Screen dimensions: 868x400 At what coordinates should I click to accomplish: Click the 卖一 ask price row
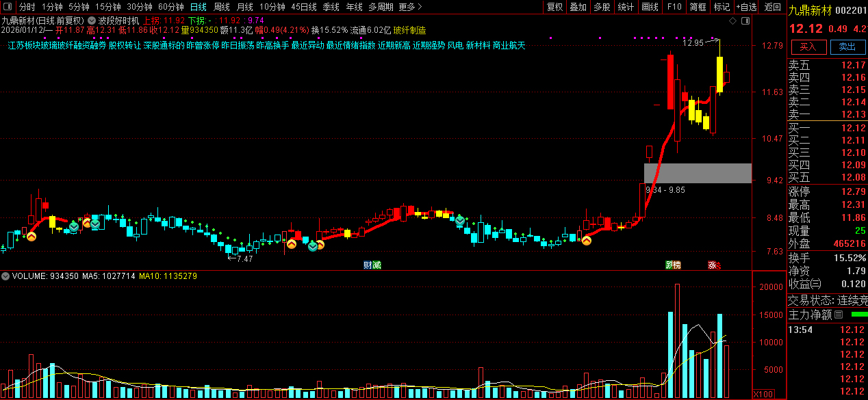coord(827,114)
